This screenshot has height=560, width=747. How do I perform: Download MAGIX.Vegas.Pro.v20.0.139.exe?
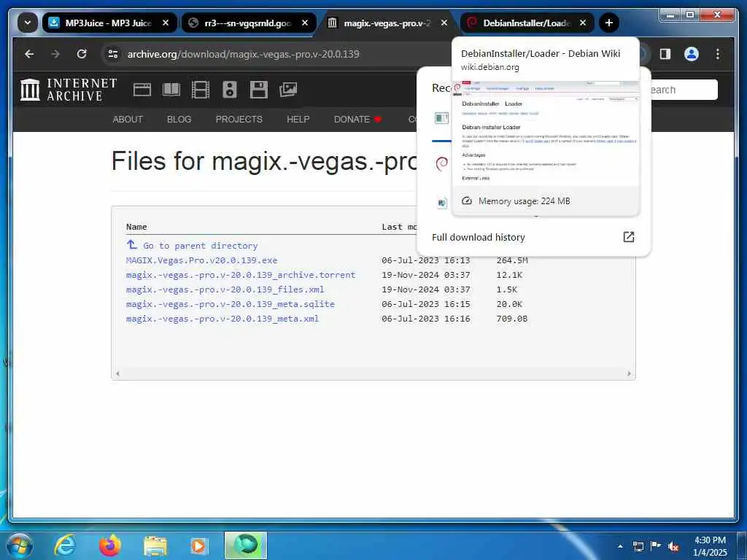coord(201,260)
